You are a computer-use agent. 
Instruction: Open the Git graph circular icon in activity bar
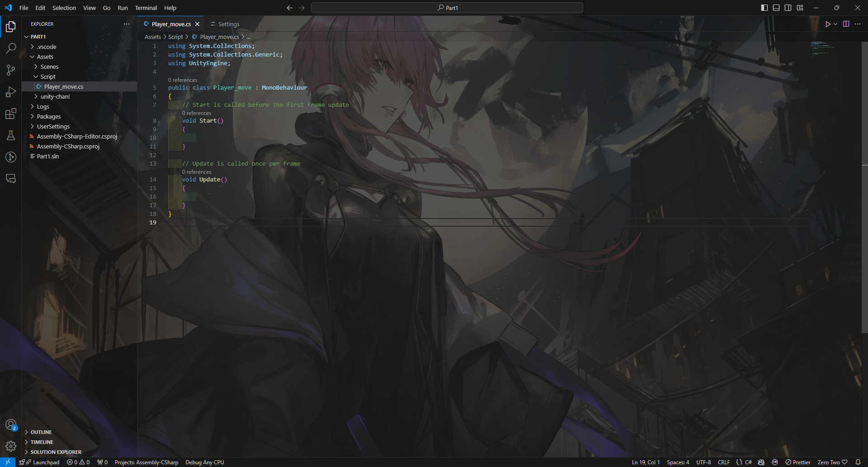click(11, 157)
